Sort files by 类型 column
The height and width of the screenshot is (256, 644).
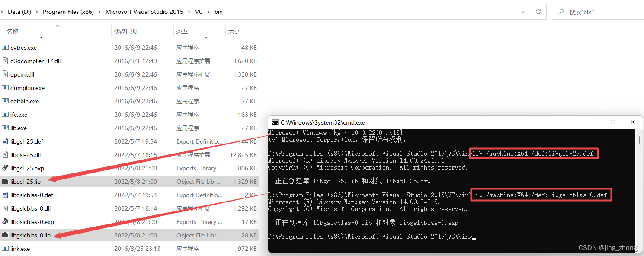(x=182, y=31)
